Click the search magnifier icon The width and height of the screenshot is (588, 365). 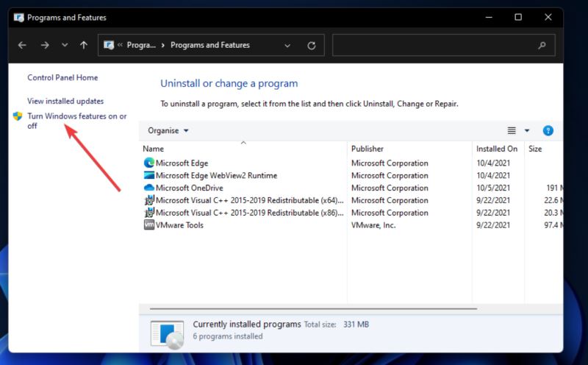(542, 46)
